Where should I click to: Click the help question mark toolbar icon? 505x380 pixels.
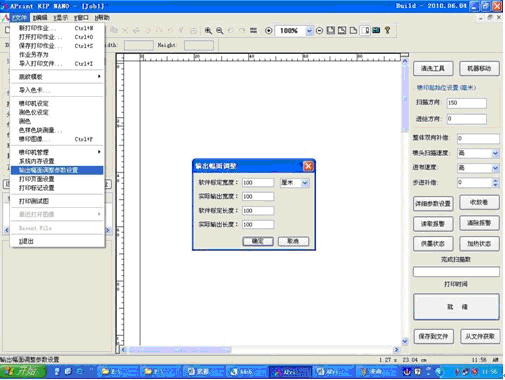click(387, 30)
